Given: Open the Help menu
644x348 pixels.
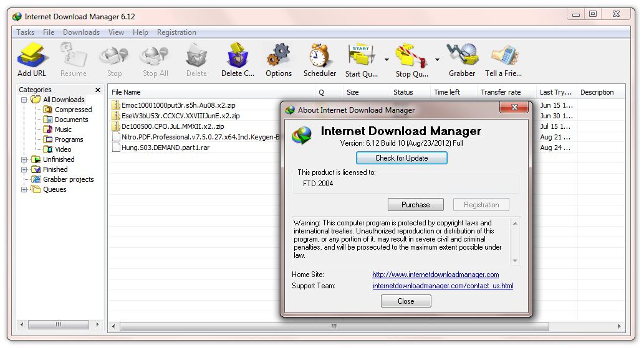Looking at the screenshot, I should point(140,32).
